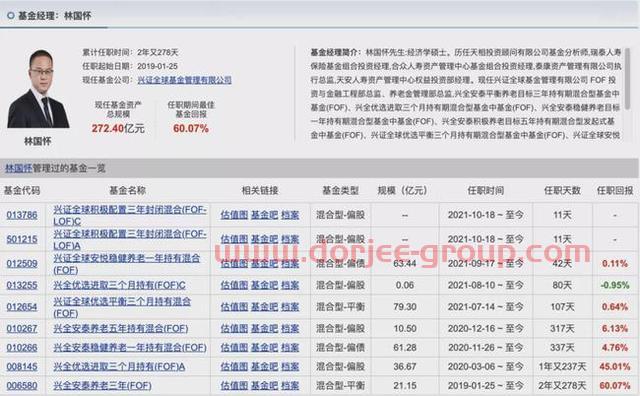640x396 pixels.
Task: Click 档案 link in the 013255 row
Action: pyautogui.click(x=290, y=285)
